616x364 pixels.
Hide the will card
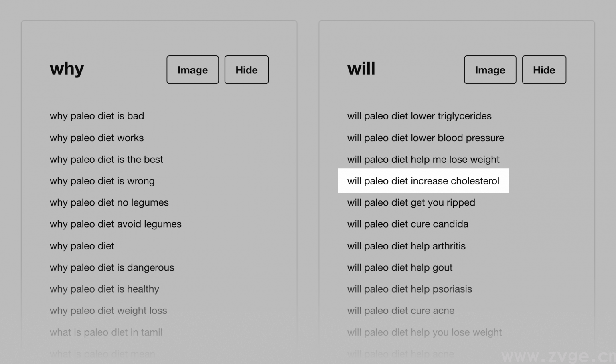tap(544, 70)
